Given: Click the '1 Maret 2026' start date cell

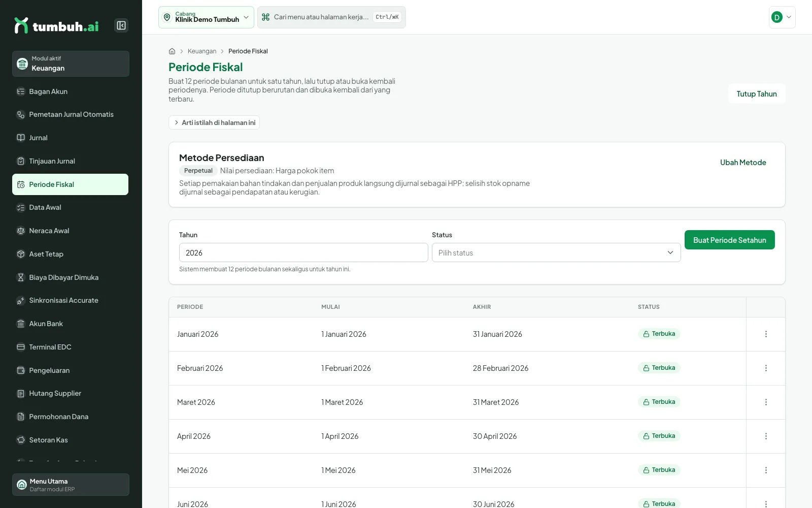Looking at the screenshot, I should click(342, 402).
